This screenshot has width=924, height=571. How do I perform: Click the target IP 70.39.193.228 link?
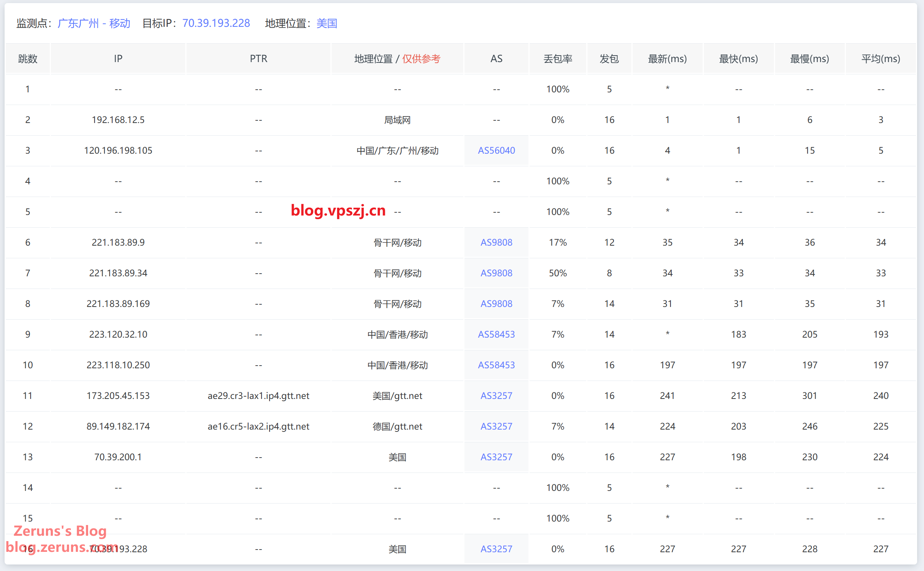coord(216,23)
